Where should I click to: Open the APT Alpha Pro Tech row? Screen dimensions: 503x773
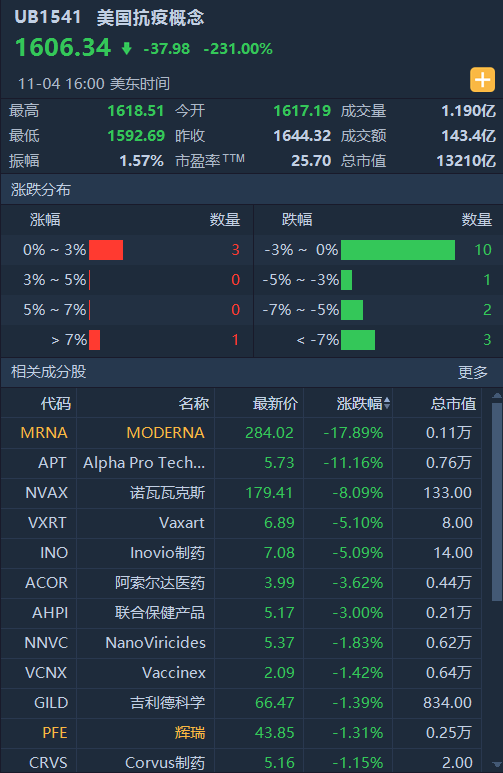[241, 463]
